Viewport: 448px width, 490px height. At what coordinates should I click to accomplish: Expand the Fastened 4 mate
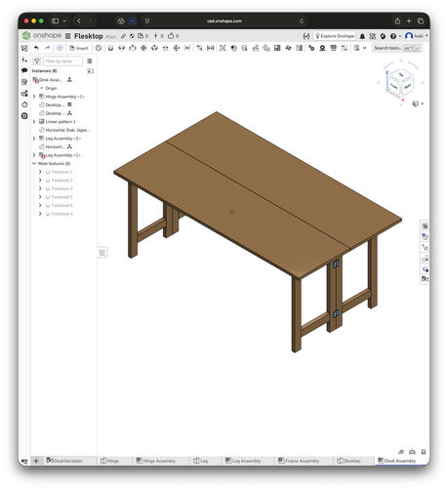(40, 214)
